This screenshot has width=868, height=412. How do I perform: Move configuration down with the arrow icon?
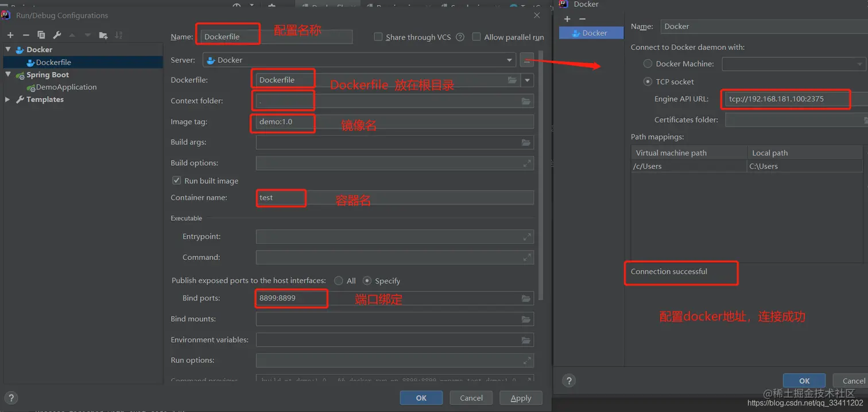pos(88,36)
